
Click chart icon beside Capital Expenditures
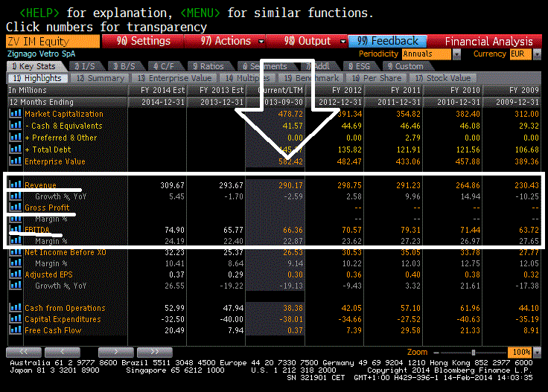tap(16, 318)
